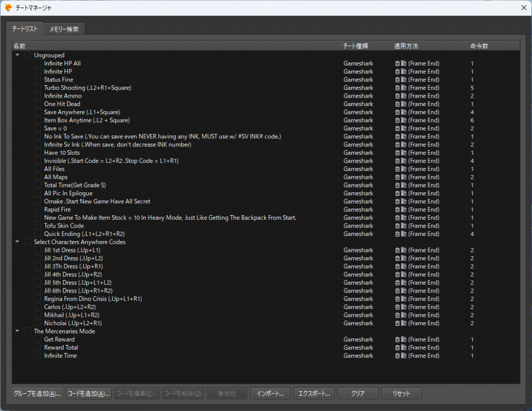Select the Invisible start/stop code cheat
The height and width of the screenshot is (411, 532).
(x=265, y=161)
